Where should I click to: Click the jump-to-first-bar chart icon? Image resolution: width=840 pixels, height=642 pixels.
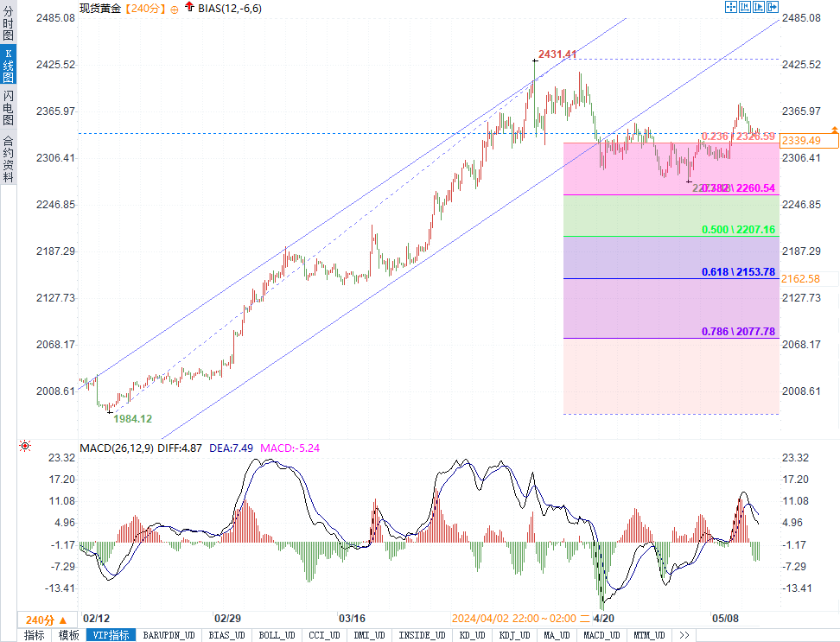click(x=745, y=7)
